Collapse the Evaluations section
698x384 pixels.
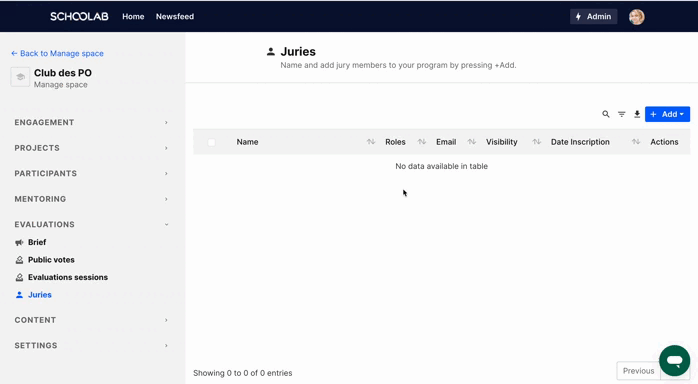click(x=91, y=224)
